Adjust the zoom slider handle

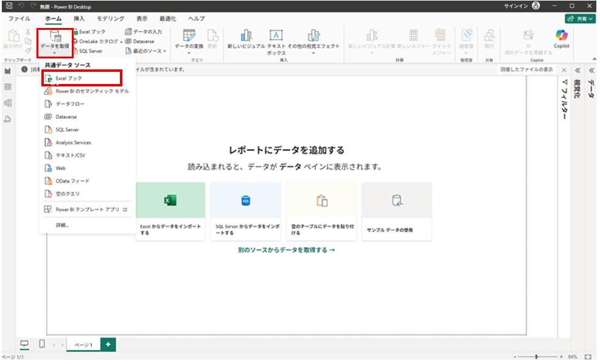537,357
